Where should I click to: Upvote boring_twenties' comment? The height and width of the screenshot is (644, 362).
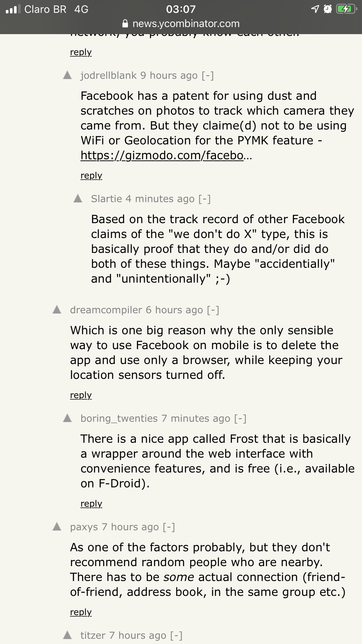[x=67, y=418]
